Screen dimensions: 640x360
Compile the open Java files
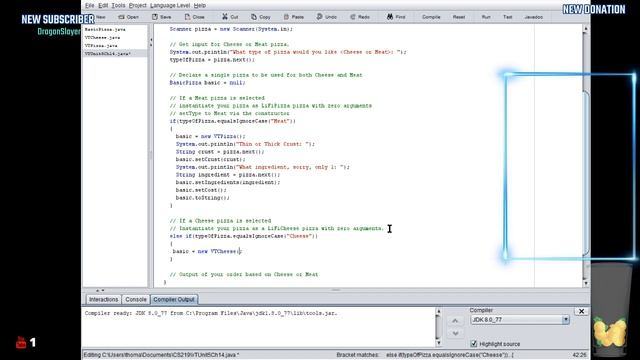(431, 17)
